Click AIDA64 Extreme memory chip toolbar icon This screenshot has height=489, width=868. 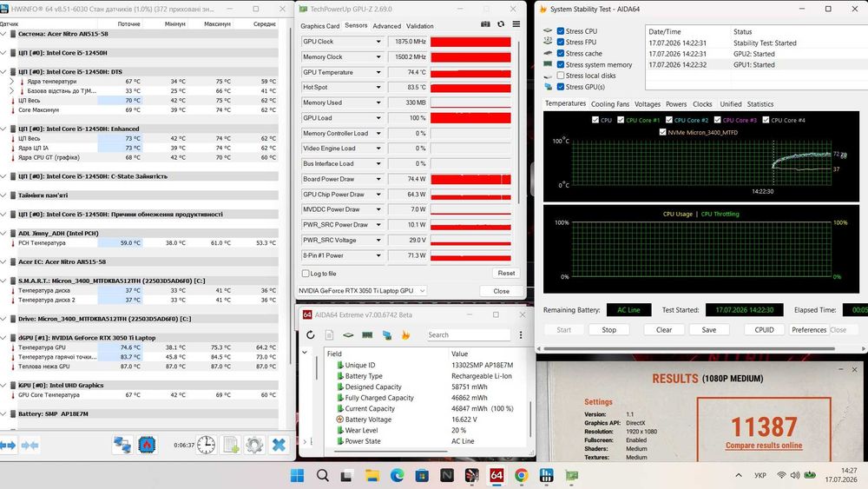point(367,335)
